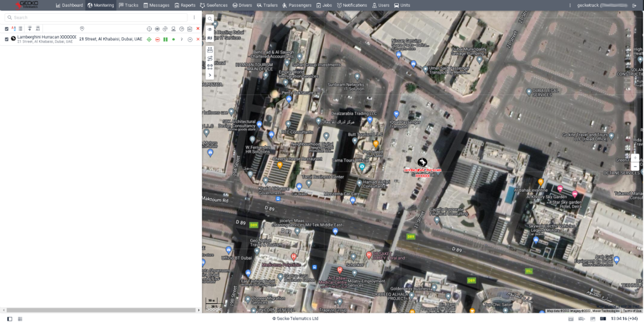Open the three-dot menu beside search field
The width and height of the screenshot is (644, 322).
point(194,18)
